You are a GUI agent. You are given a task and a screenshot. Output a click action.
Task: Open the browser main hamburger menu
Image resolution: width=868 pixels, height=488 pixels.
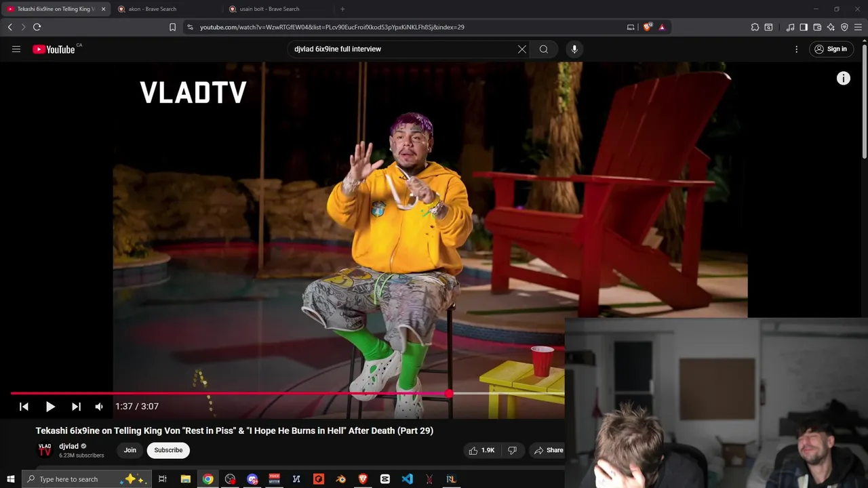coord(859,27)
